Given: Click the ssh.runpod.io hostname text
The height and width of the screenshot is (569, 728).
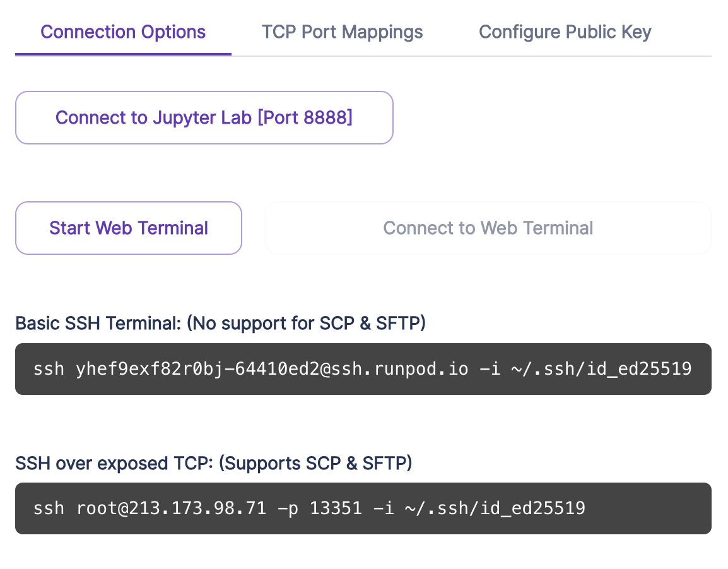Looking at the screenshot, I should (400, 369).
